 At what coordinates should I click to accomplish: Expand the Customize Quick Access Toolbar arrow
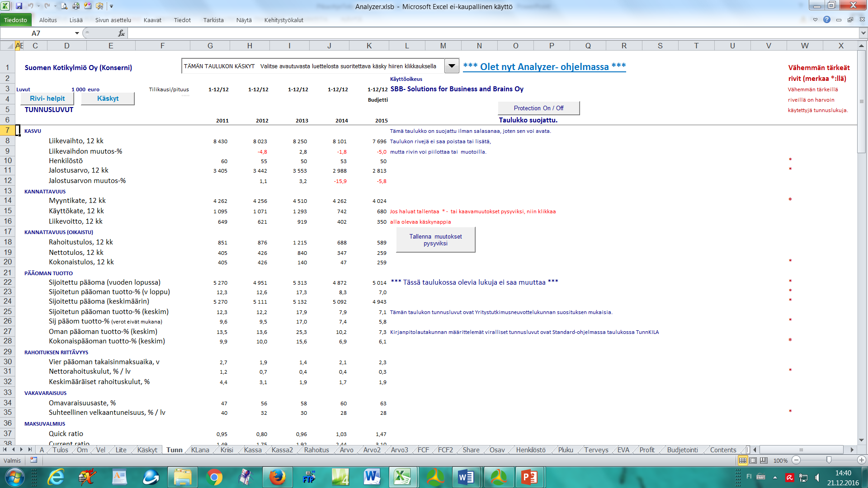(x=112, y=6)
